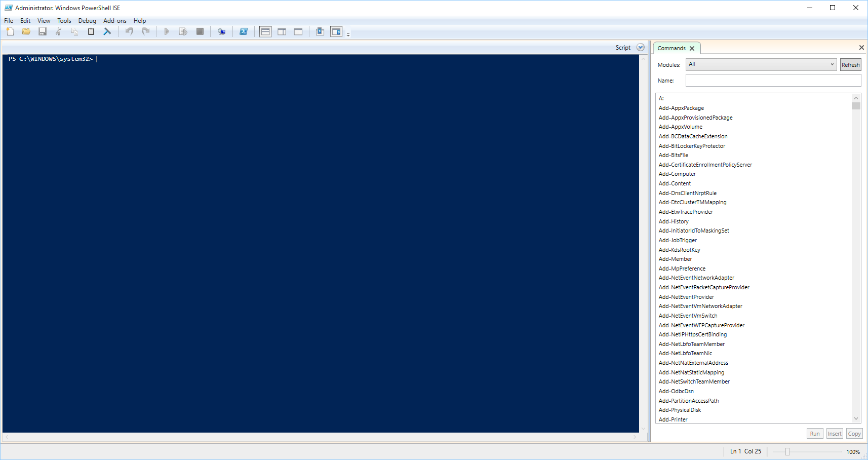Expand the Script pane chevron
The width and height of the screenshot is (868, 460).
click(x=640, y=47)
